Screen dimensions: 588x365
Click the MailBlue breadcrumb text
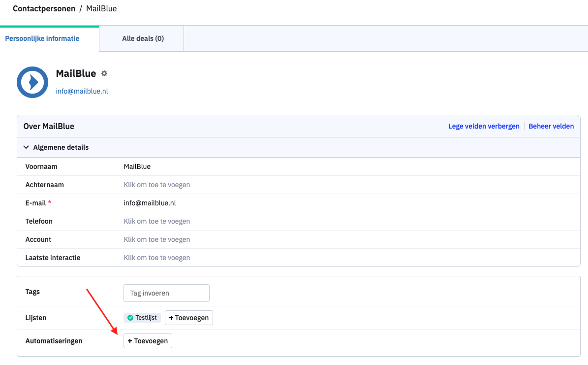tap(101, 9)
